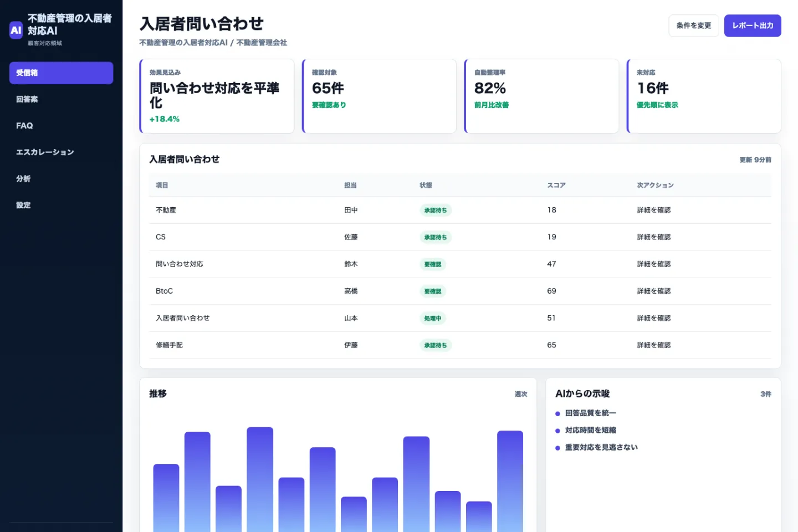
Task: Click the 週次 label in 推移 panel
Action: click(521, 394)
